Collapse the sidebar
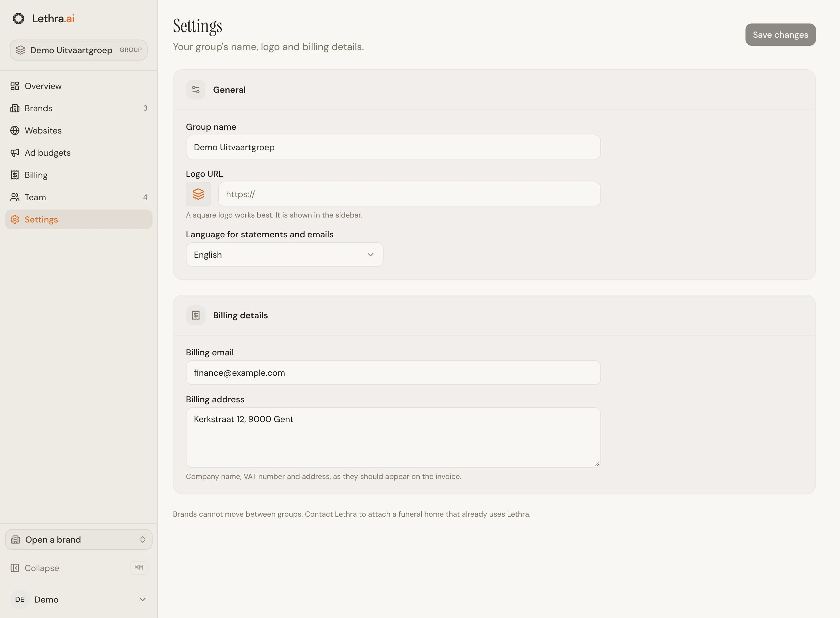This screenshot has width=840, height=618. 78,568
